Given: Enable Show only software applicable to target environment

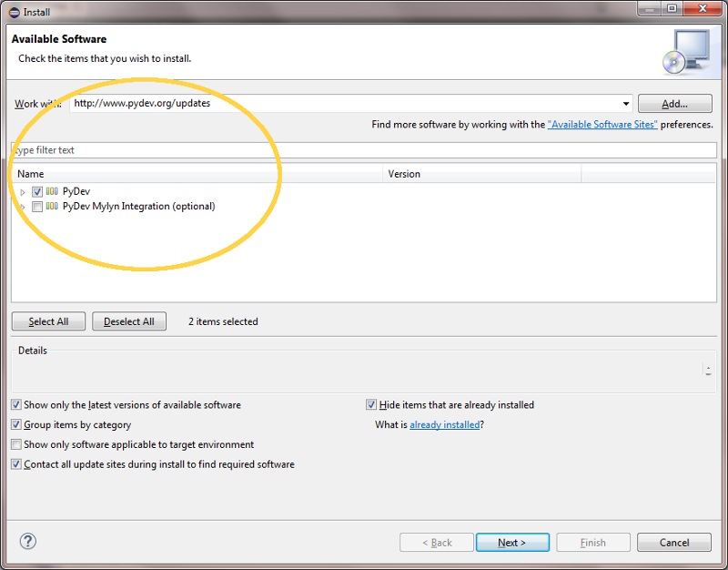Looking at the screenshot, I should tap(16, 445).
